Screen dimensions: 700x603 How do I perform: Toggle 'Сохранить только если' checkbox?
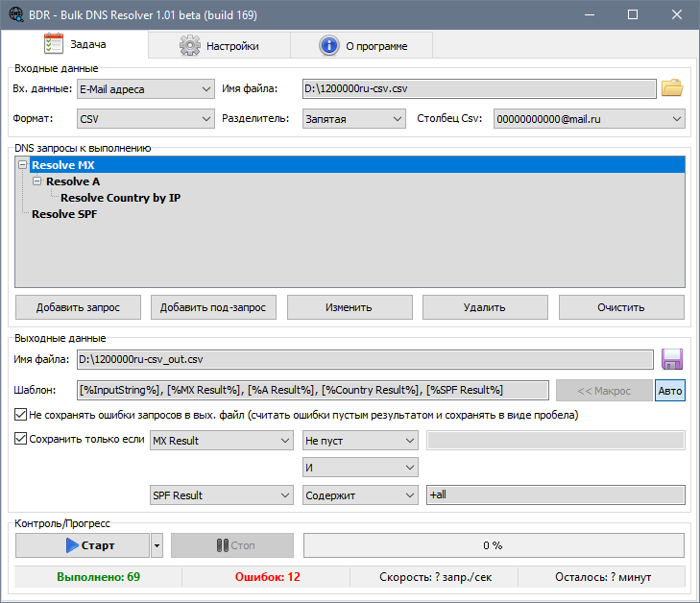coord(21,440)
